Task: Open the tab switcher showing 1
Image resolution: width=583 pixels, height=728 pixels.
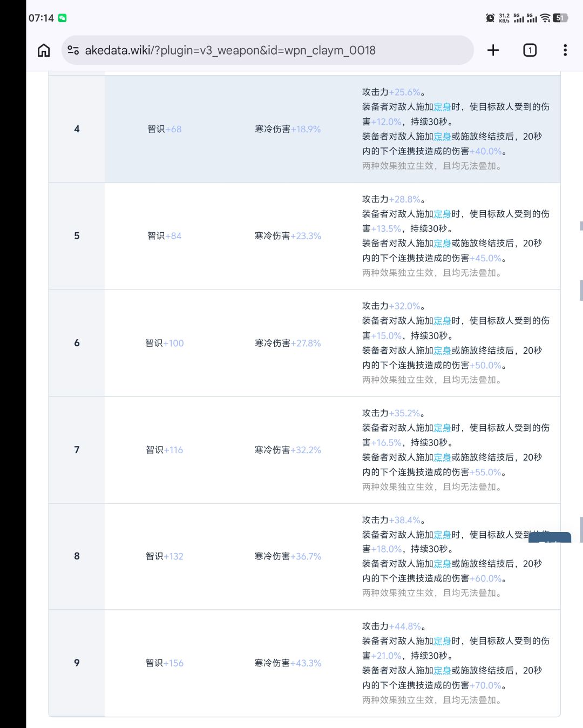Action: 530,50
